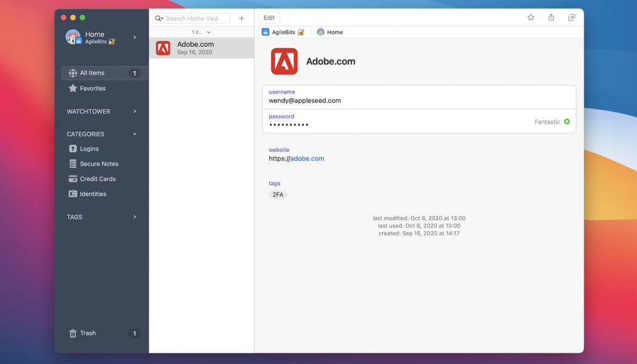Viewport: 637px width, 364px height.
Task: Open the item list sort dropdown
Action: tap(201, 32)
